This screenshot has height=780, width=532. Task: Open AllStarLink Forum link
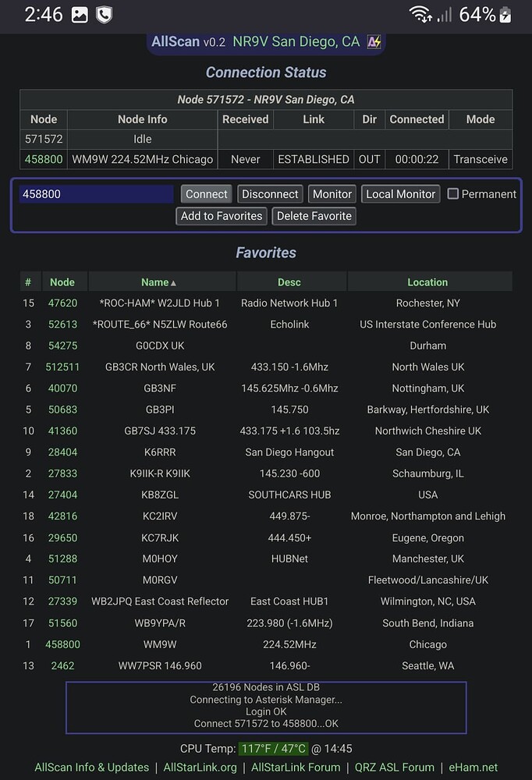coord(296,767)
